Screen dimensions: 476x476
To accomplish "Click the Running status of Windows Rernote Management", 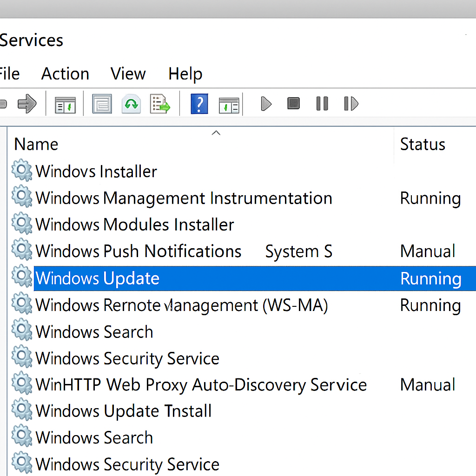I will pos(430,306).
